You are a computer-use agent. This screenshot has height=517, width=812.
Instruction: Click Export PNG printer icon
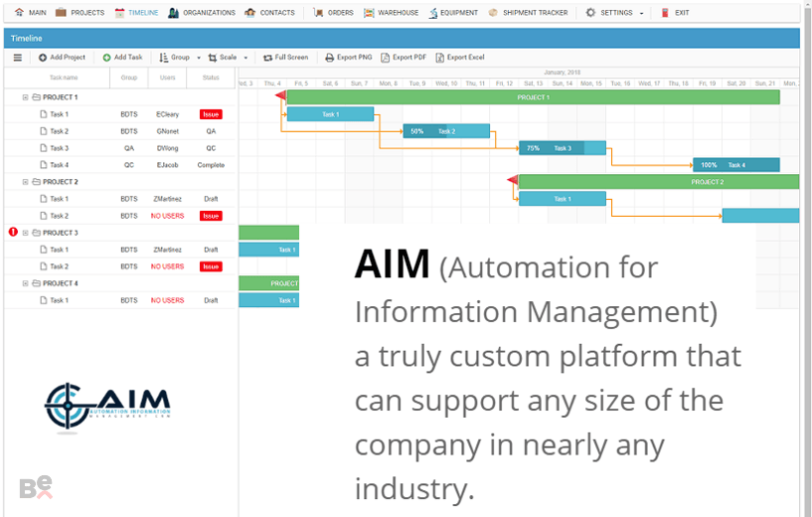pyautogui.click(x=329, y=58)
